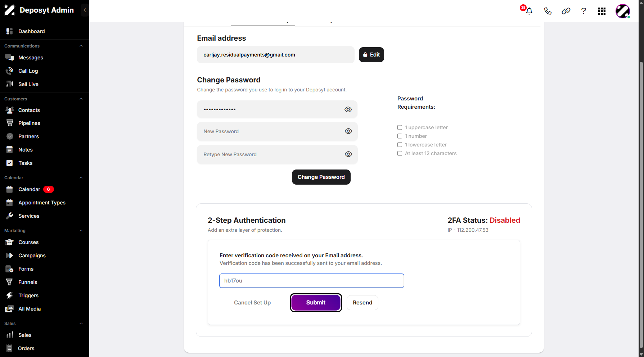
Task: Submit the verification code
Action: [316, 303]
